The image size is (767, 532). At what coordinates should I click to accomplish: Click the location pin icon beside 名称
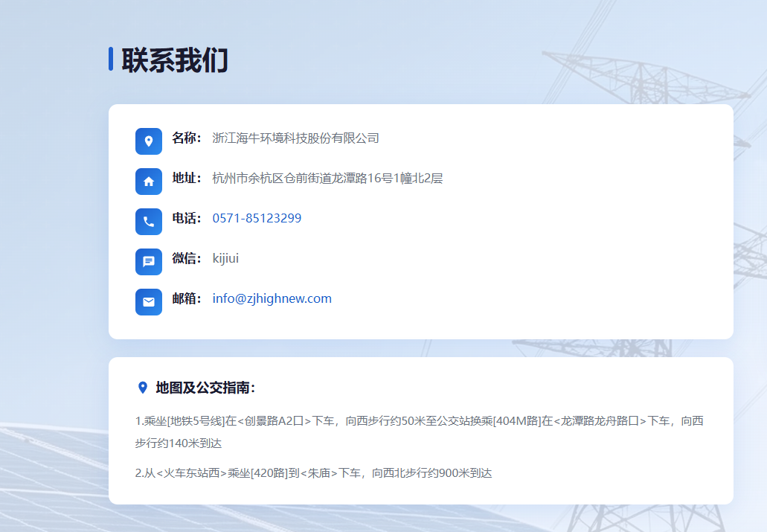point(149,141)
